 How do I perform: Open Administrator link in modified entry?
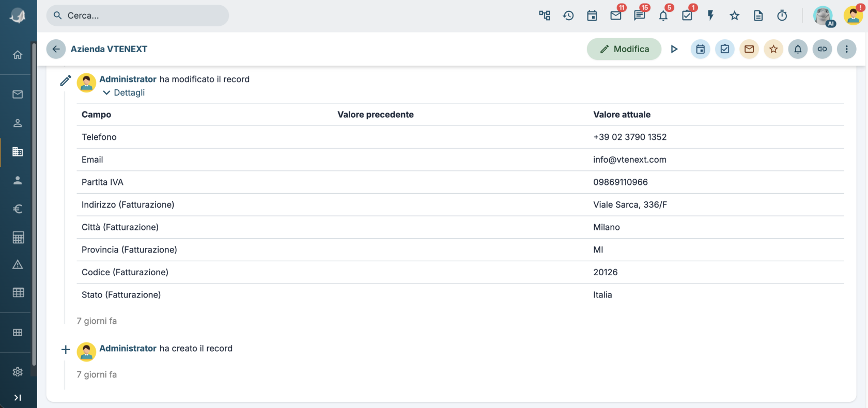(128, 79)
